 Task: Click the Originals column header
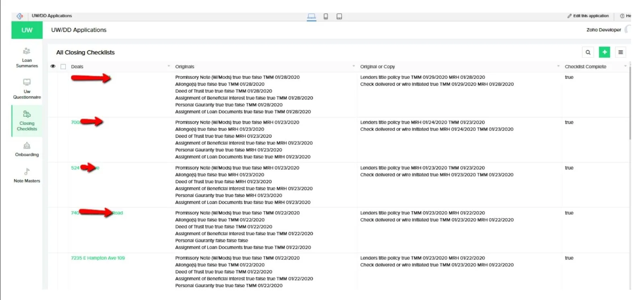point(185,67)
